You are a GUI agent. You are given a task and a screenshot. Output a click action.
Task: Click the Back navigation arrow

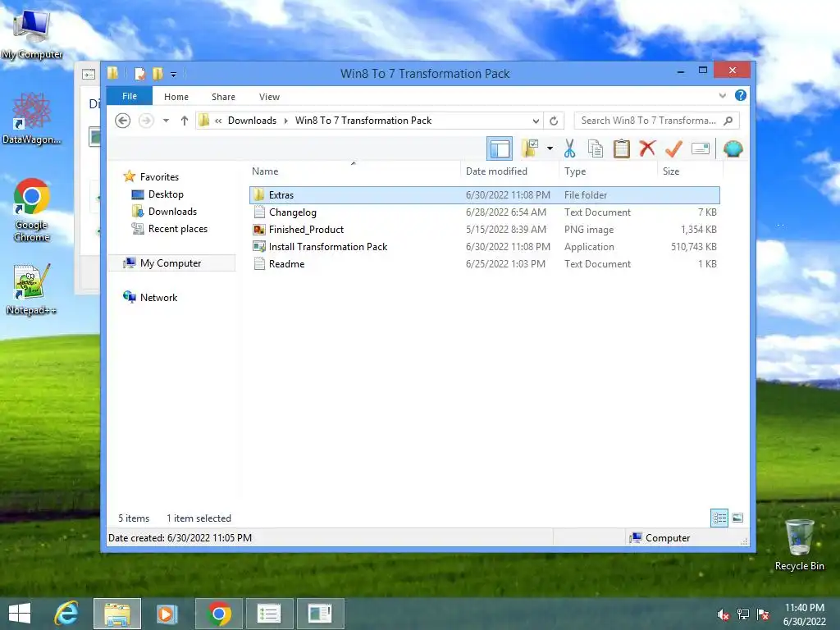point(123,121)
